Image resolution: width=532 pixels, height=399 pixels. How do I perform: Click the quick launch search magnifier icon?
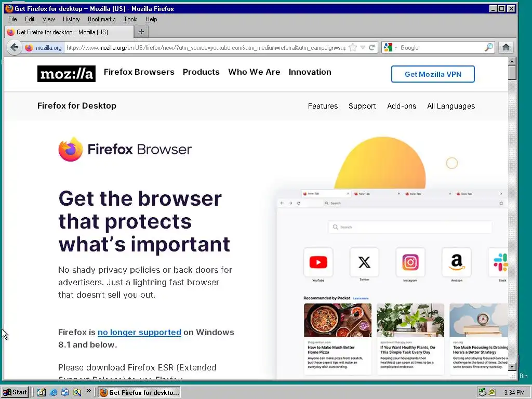coord(77,392)
